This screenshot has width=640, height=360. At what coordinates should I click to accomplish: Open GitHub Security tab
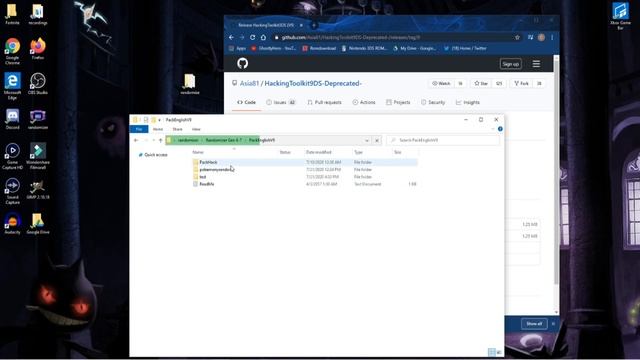433,102
